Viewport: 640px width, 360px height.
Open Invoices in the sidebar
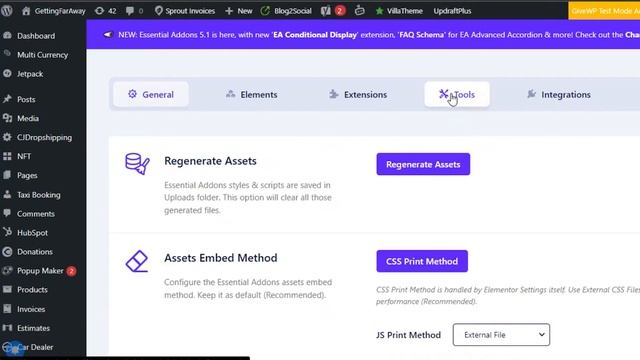(x=31, y=309)
